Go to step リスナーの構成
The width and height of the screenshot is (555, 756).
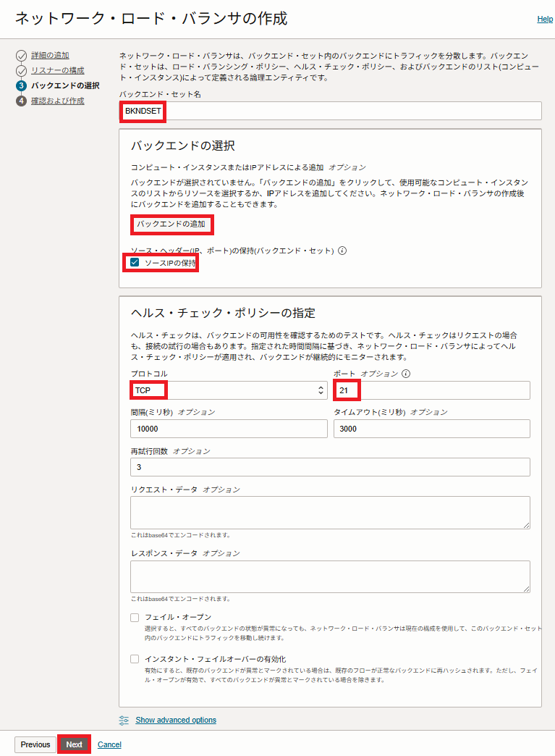pyautogui.click(x=58, y=70)
